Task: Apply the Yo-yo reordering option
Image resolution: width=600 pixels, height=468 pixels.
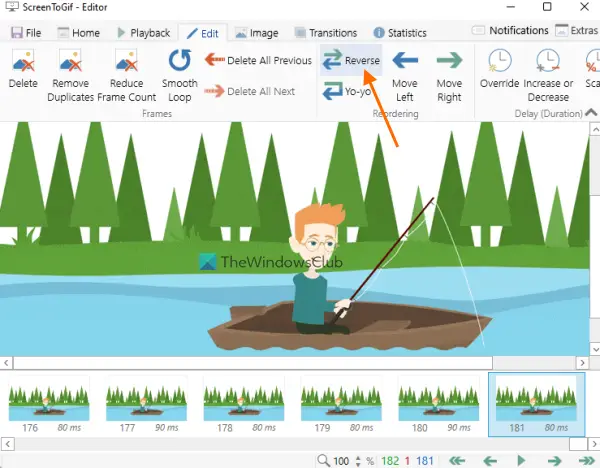Action: (x=347, y=91)
